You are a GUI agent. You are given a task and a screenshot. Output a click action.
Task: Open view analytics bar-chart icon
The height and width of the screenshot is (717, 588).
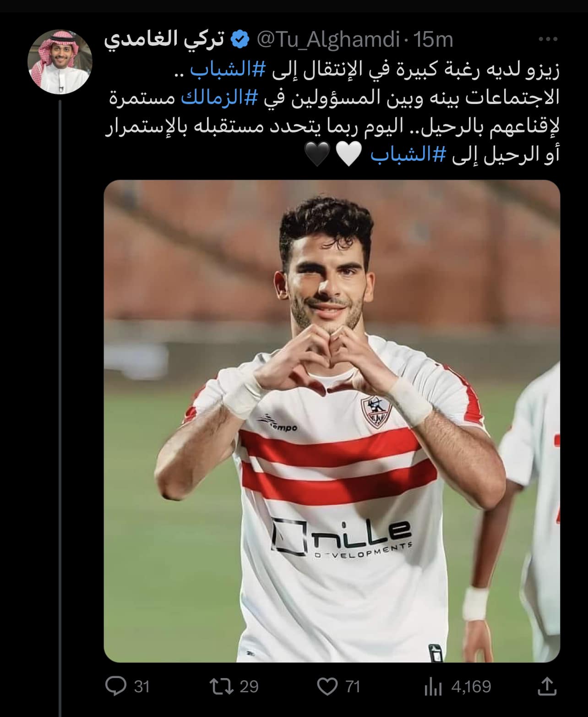(433, 687)
